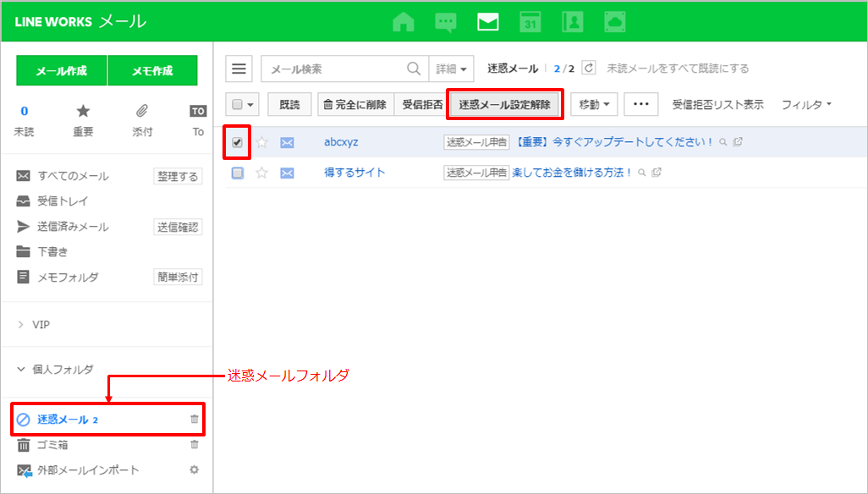Screen dimensions: 868x494
Task: Toggle the select-all checkbox in toolbar
Action: click(238, 105)
